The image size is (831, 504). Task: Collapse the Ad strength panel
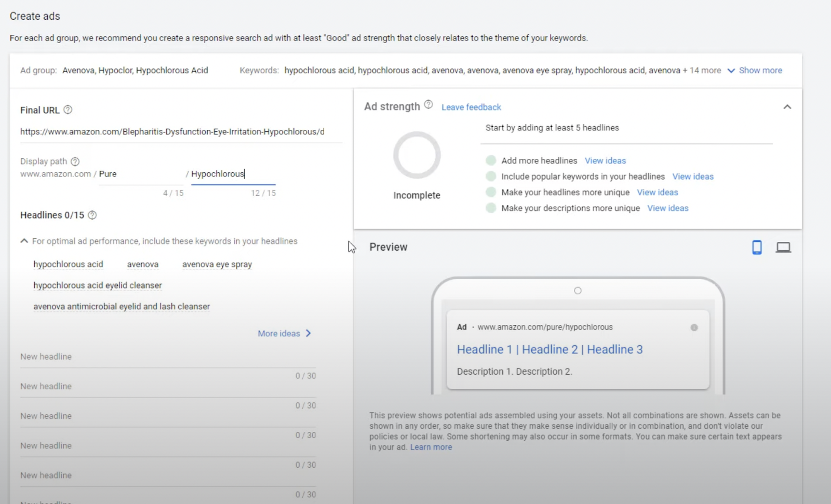[x=787, y=107]
